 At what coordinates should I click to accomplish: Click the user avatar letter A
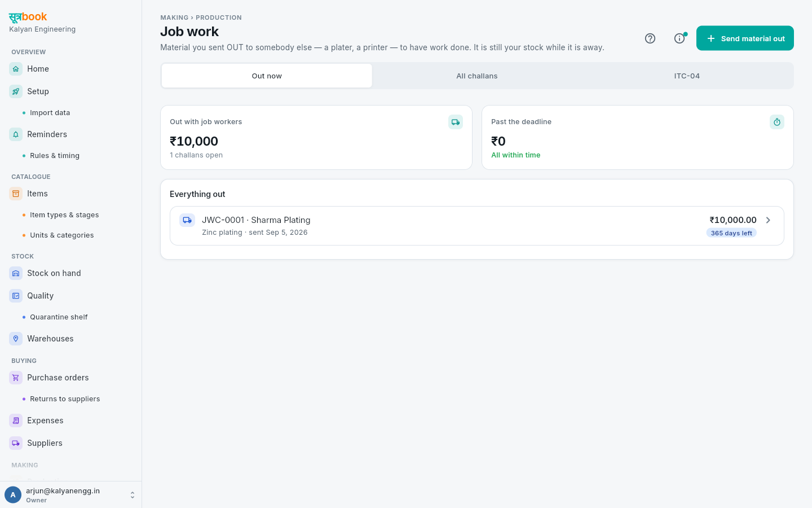click(13, 495)
